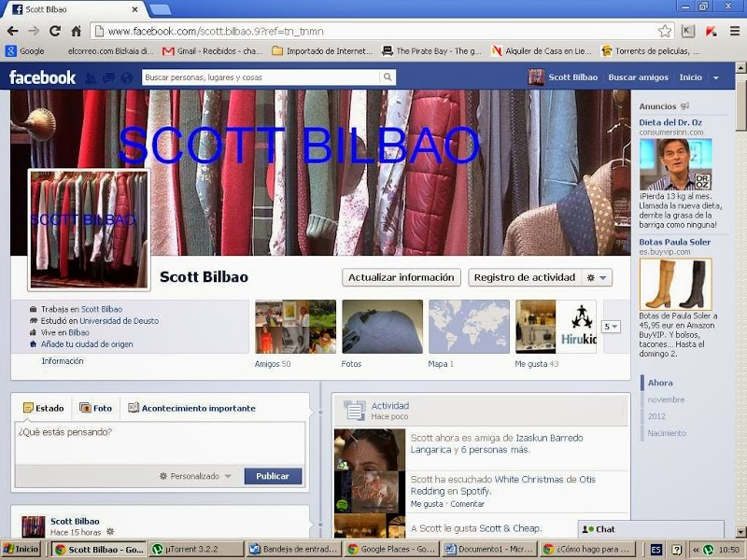Image resolution: width=747 pixels, height=560 pixels.
Task: Click the red Kaspersky extension icon
Action: [712, 32]
